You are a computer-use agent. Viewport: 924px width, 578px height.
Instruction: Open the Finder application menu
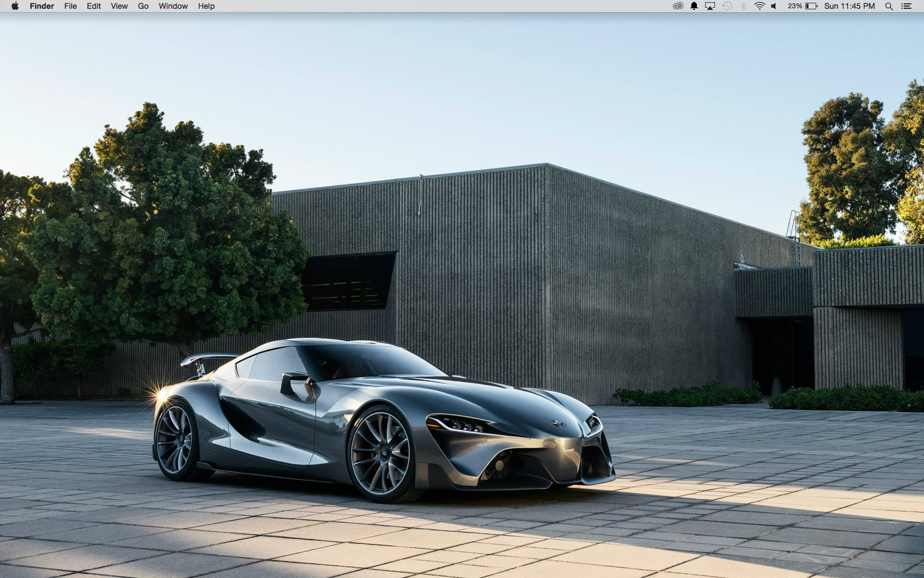(42, 6)
